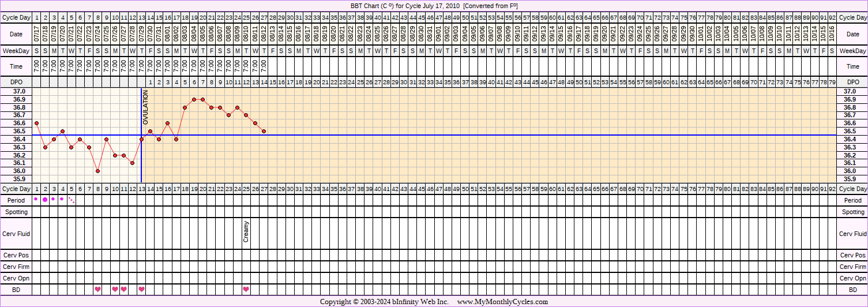Click the large period dot on cycle day 2

[x=45, y=200]
